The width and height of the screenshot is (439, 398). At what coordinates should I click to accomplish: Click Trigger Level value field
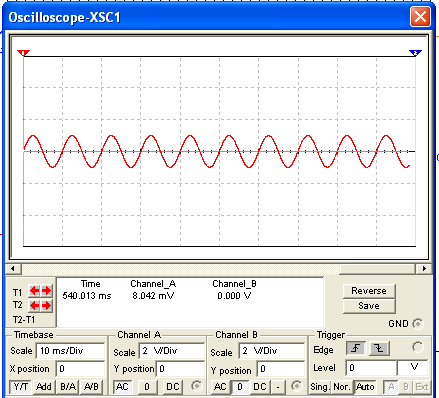(371, 368)
